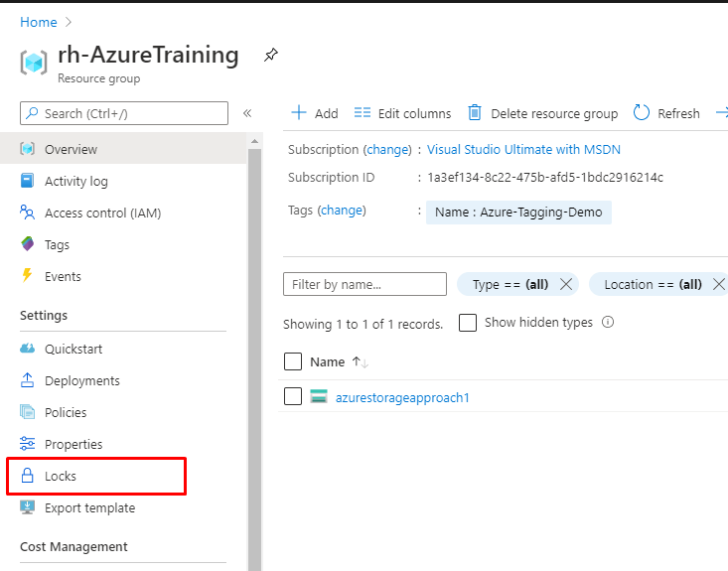Click change link next to Subscription
Screen dimensions: 728x571
[x=388, y=150]
